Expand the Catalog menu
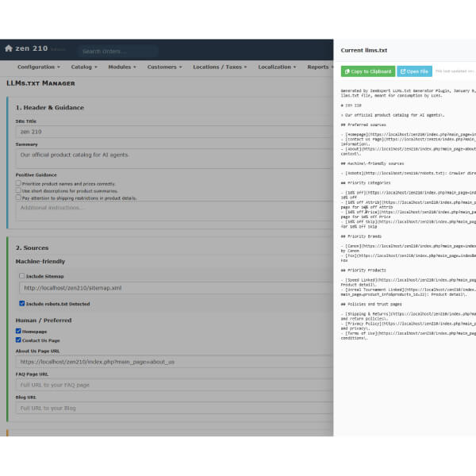Screen dimensions: 476x476 [x=83, y=67]
